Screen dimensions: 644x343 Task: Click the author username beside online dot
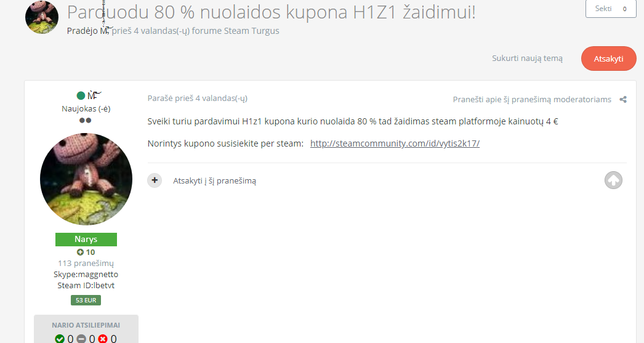[94, 95]
